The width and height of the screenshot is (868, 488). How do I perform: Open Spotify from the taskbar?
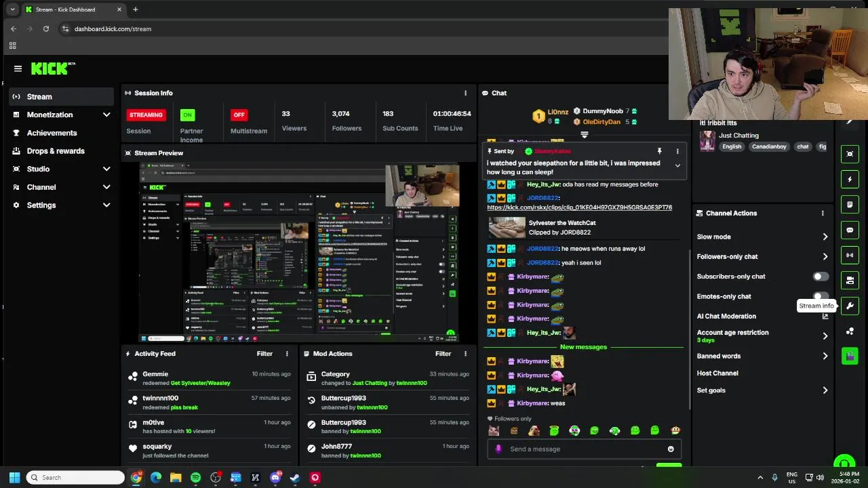point(195,477)
